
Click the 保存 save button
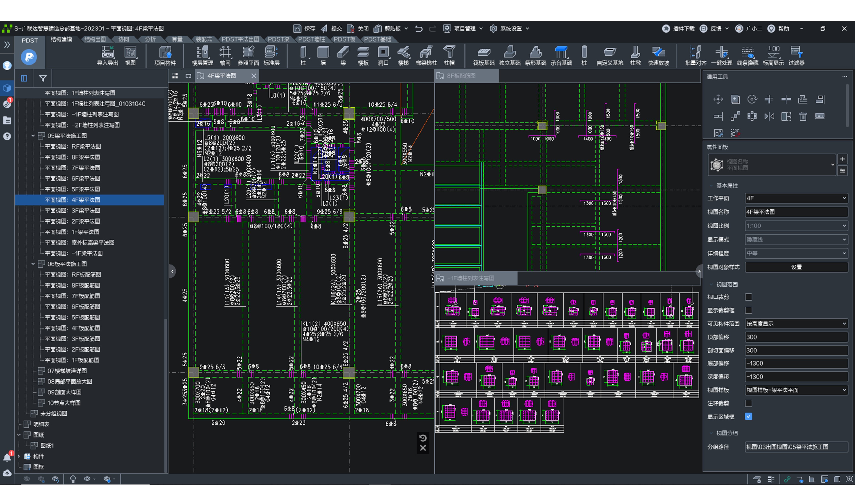304,29
